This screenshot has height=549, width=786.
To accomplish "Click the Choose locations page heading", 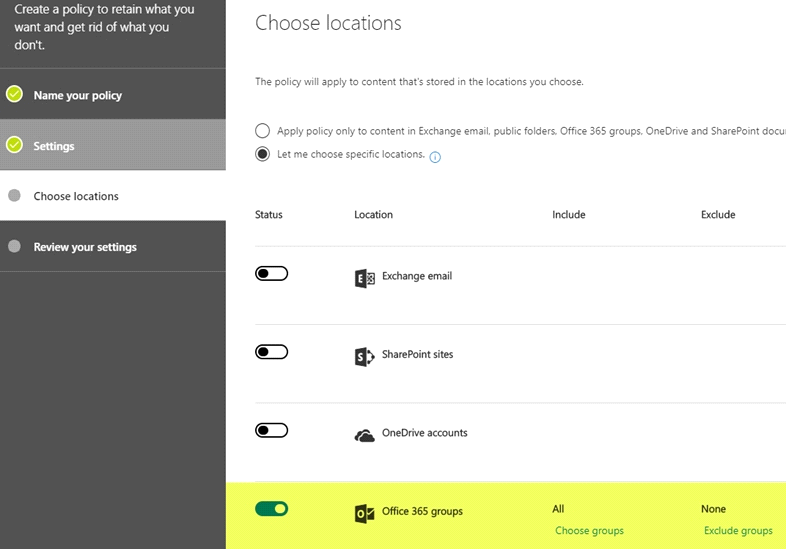I will (328, 23).
